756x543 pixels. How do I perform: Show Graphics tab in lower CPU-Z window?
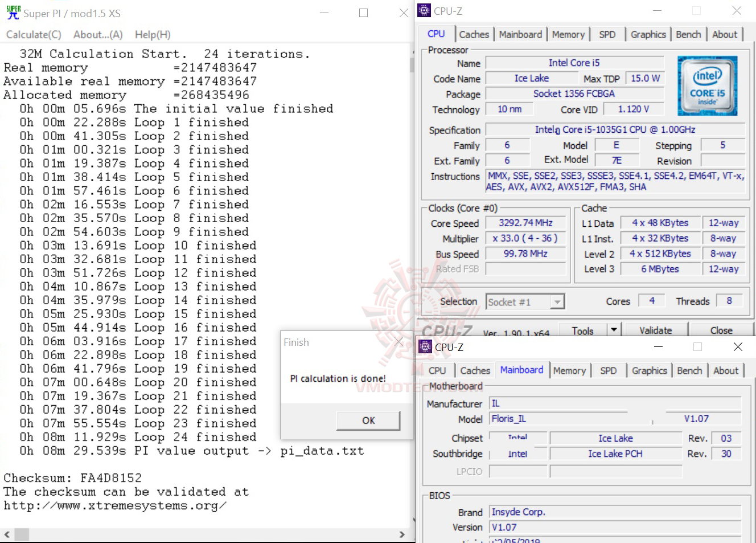650,370
